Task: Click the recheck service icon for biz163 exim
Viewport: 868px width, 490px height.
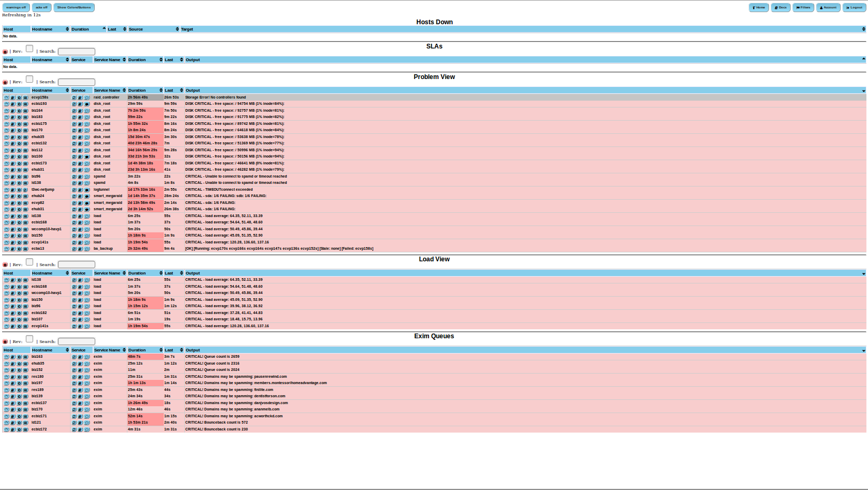Action: coord(74,357)
